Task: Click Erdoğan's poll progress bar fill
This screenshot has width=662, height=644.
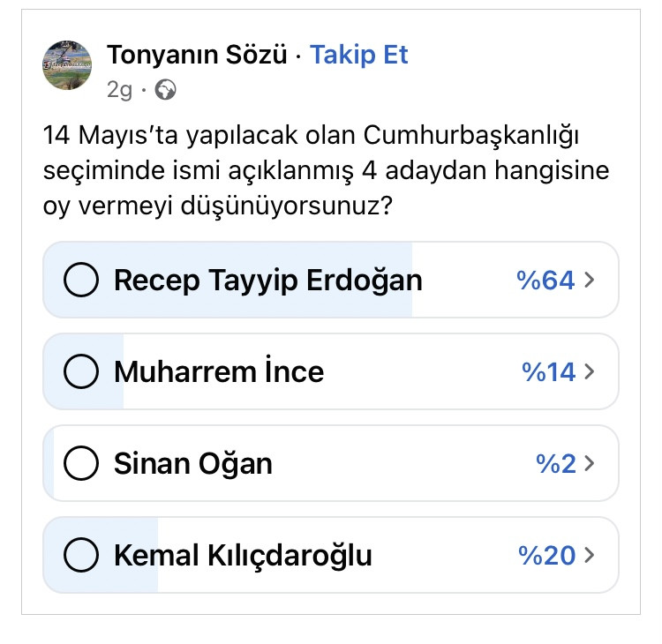Action: pyautogui.click(x=228, y=280)
